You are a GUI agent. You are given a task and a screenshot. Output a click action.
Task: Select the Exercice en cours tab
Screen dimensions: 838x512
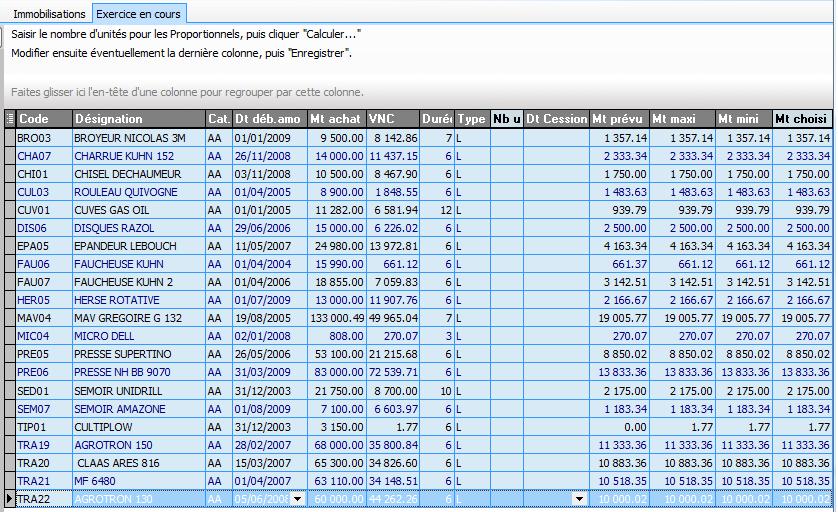click(x=138, y=14)
